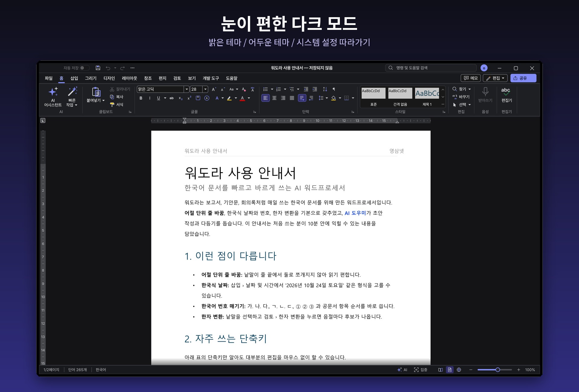
Task: Switch to read mode book view
Action: pyautogui.click(x=441, y=370)
